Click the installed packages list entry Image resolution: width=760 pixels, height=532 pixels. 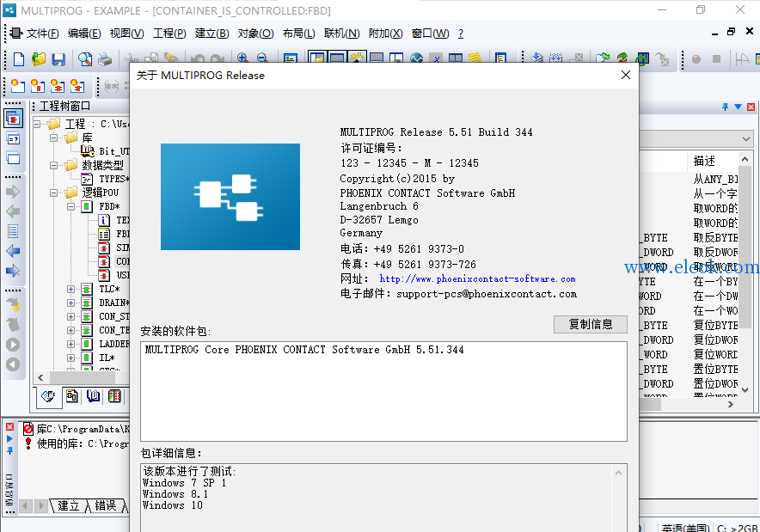pyautogui.click(x=303, y=350)
